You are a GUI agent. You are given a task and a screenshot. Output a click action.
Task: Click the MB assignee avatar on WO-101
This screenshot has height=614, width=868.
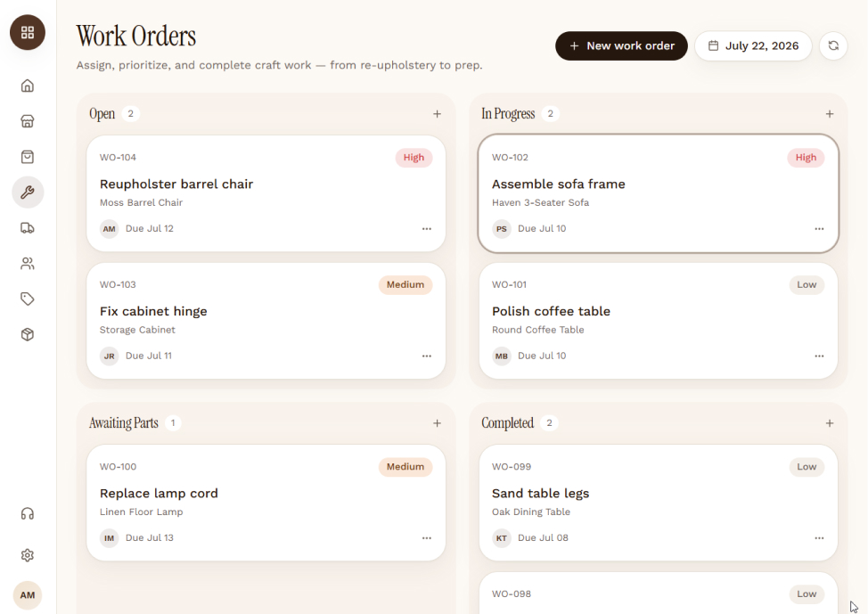click(x=502, y=356)
